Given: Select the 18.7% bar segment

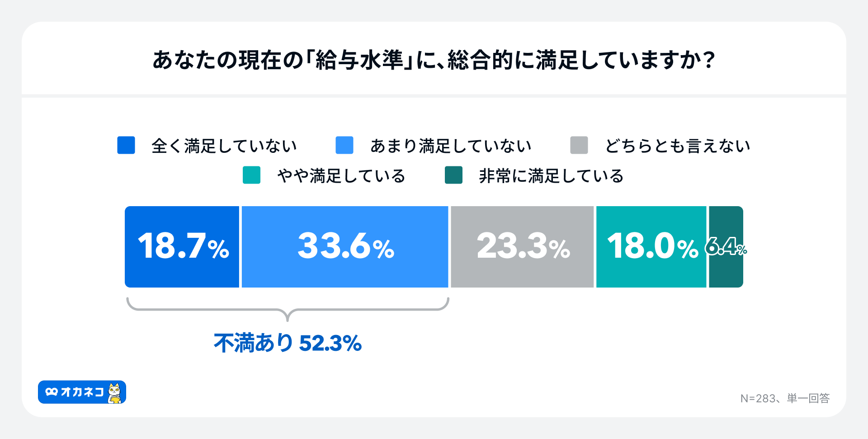Looking at the screenshot, I should click(182, 247).
